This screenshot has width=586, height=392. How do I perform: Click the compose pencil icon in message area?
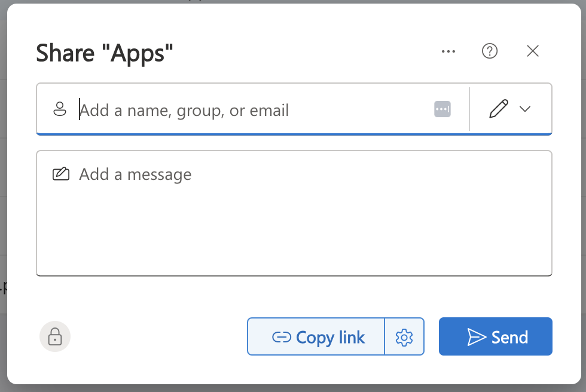pos(60,173)
